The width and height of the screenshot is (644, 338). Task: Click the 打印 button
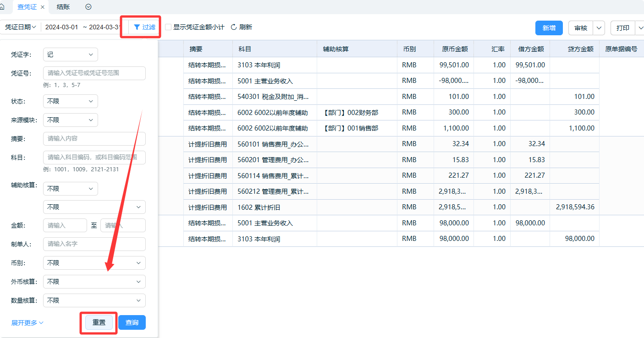622,28
